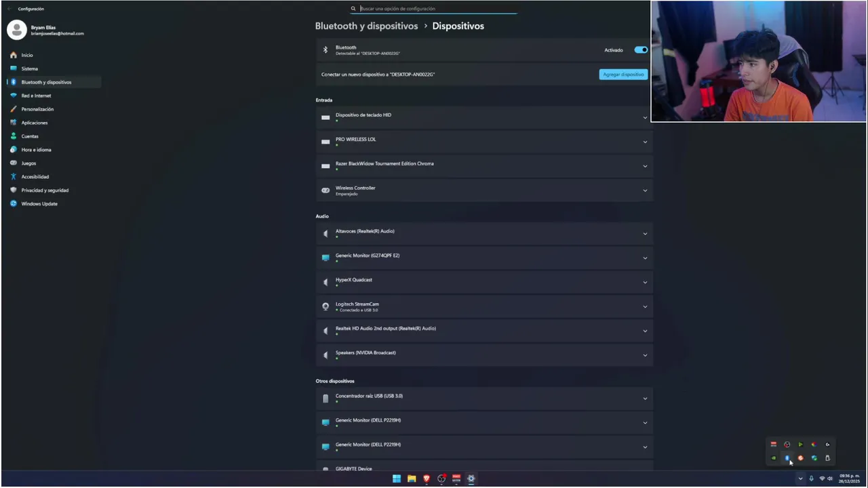Open Logitech G HUB tray icon
The width and height of the screenshot is (868, 488).
pos(827,445)
